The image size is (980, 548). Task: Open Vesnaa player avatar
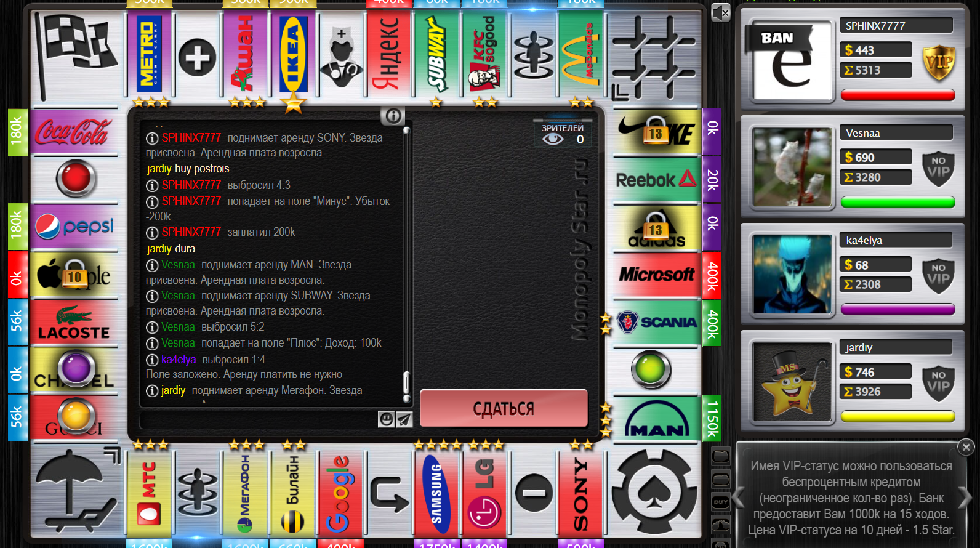pos(791,167)
